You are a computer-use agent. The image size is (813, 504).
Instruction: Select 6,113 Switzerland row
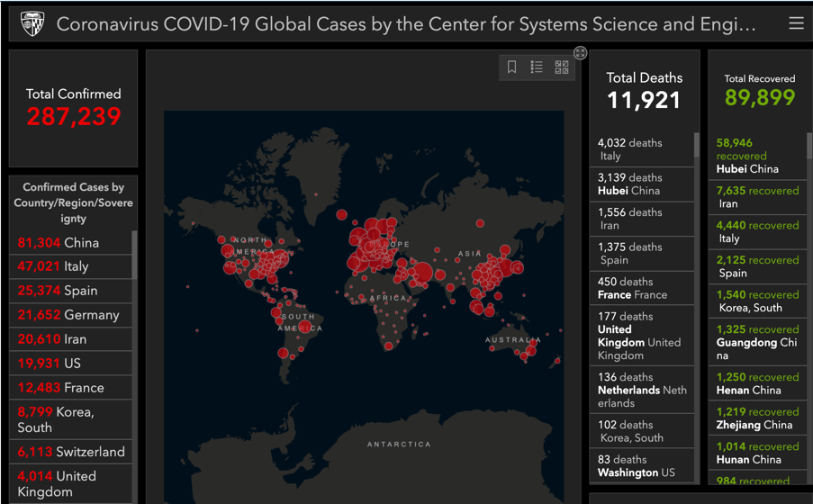pyautogui.click(x=70, y=452)
